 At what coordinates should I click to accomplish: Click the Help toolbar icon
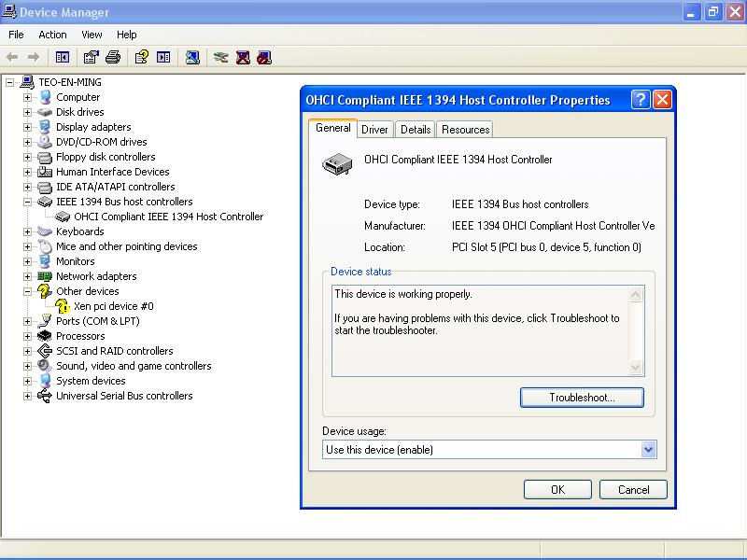pos(141,57)
